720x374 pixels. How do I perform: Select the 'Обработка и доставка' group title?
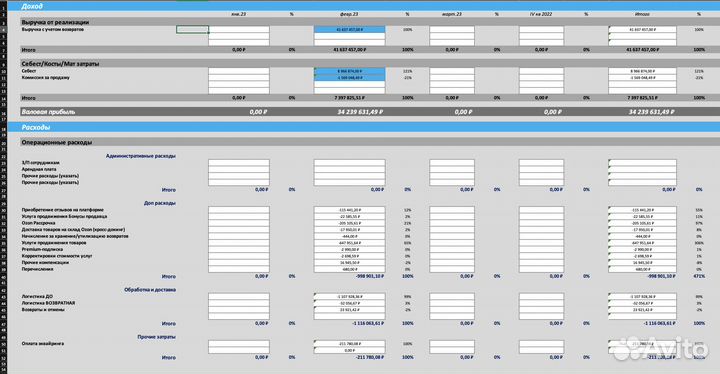coord(150,289)
